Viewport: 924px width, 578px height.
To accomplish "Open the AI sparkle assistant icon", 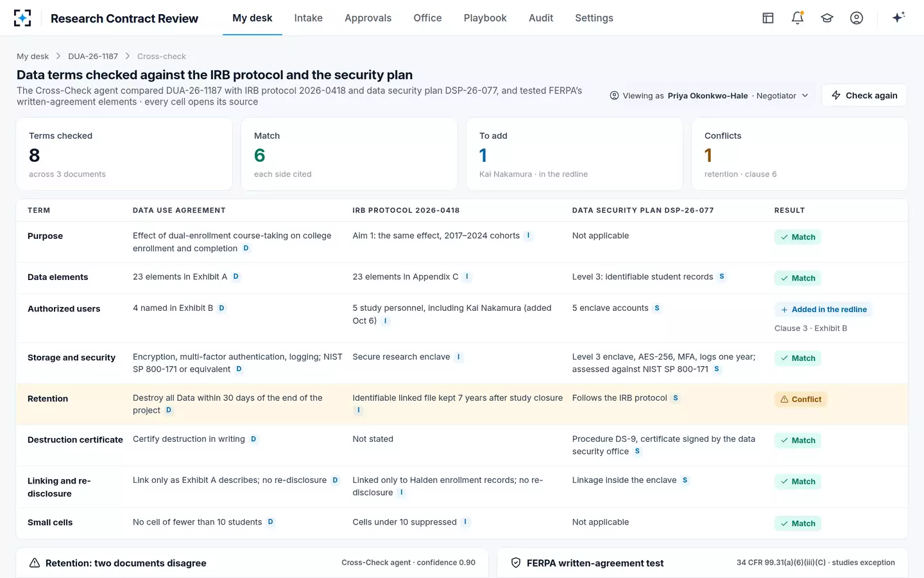I will pos(898,17).
